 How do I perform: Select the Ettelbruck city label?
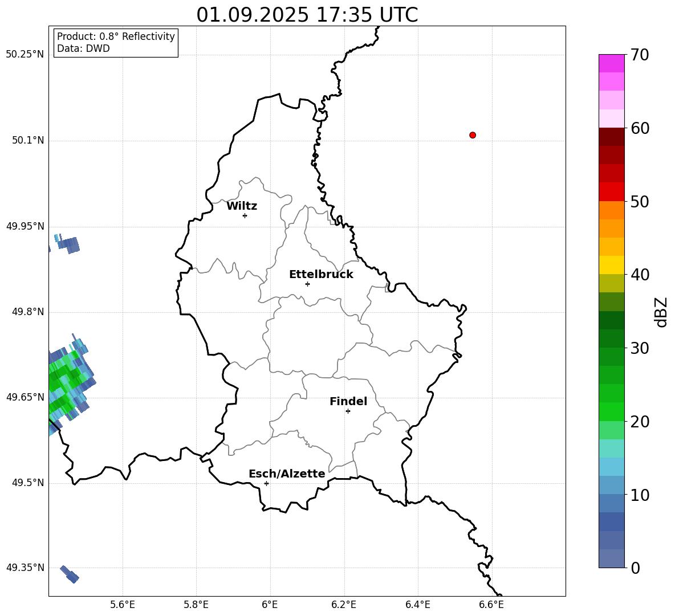pyautogui.click(x=321, y=275)
